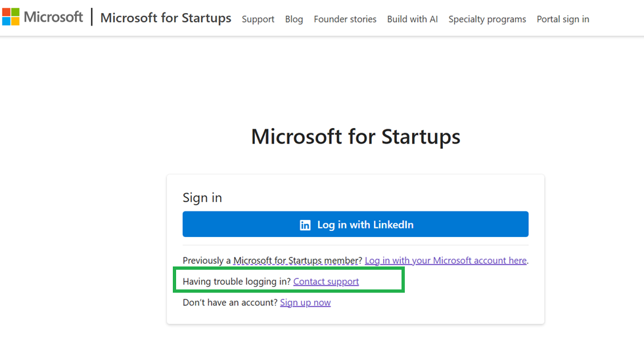644x338 pixels.
Task: Click the Sign up now link
Action: (x=305, y=303)
